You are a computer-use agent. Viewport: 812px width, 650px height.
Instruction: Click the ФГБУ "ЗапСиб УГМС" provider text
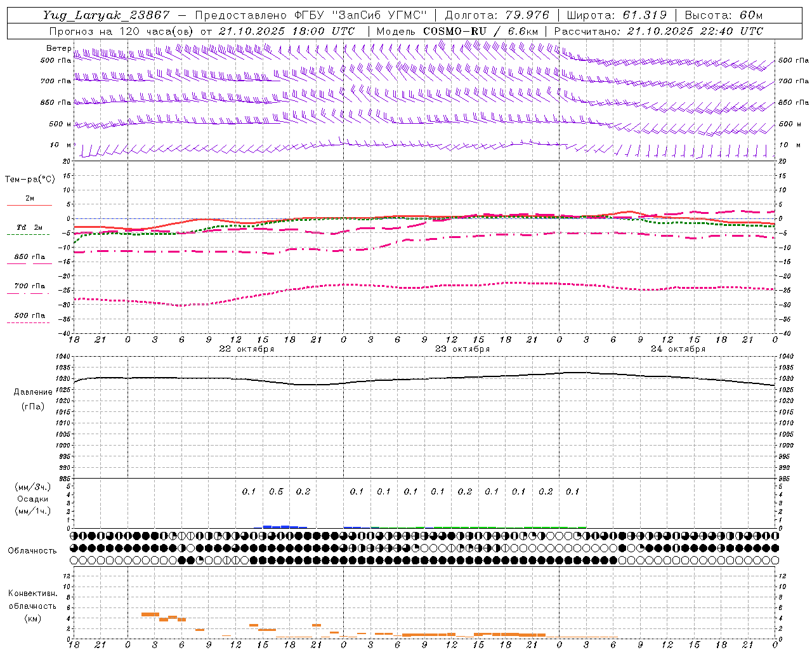coord(360,15)
